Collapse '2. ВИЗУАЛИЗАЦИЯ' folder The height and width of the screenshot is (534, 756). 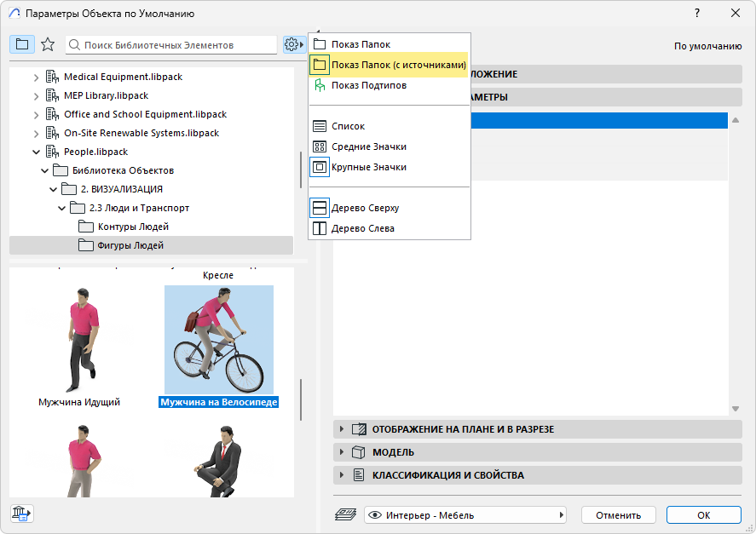coord(53,189)
